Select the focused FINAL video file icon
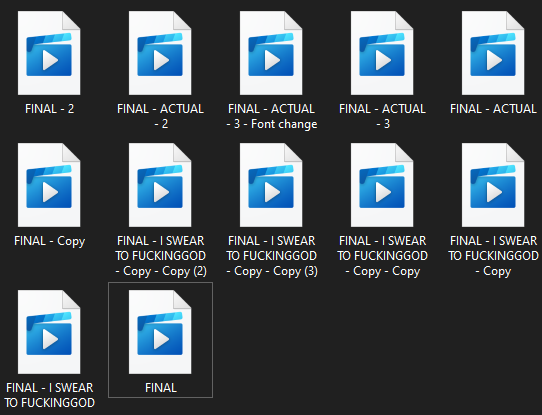Image resolution: width=542 pixels, height=415 pixels. [160, 332]
